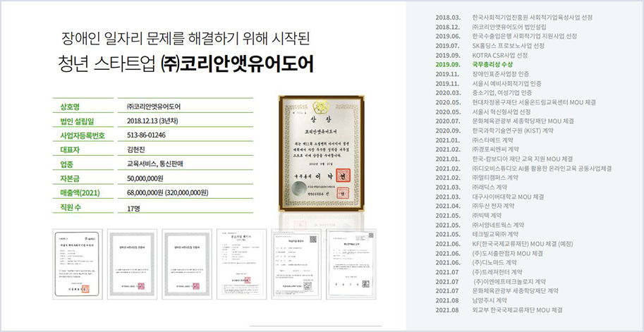Click 'KF(한국국제교류재단) MOU 체결 (예정)' entry
The height and width of the screenshot is (332, 644).
coord(523,244)
